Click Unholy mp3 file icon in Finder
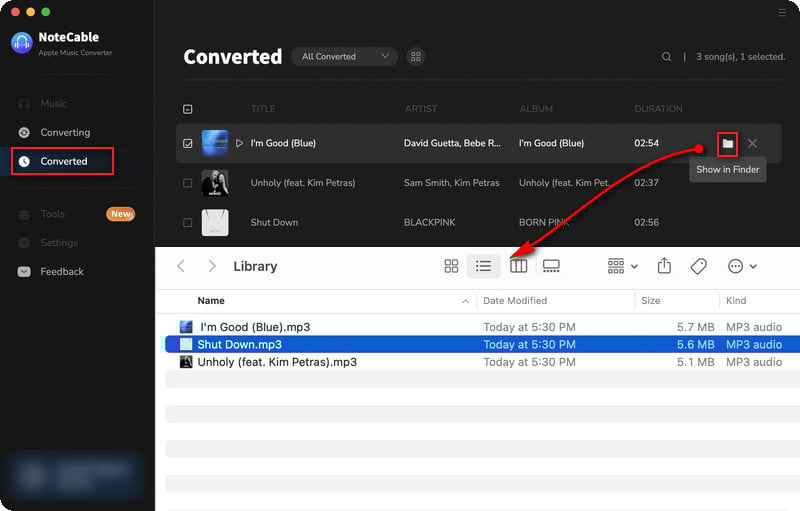Viewport: 800px width, 511px height. tap(186, 362)
